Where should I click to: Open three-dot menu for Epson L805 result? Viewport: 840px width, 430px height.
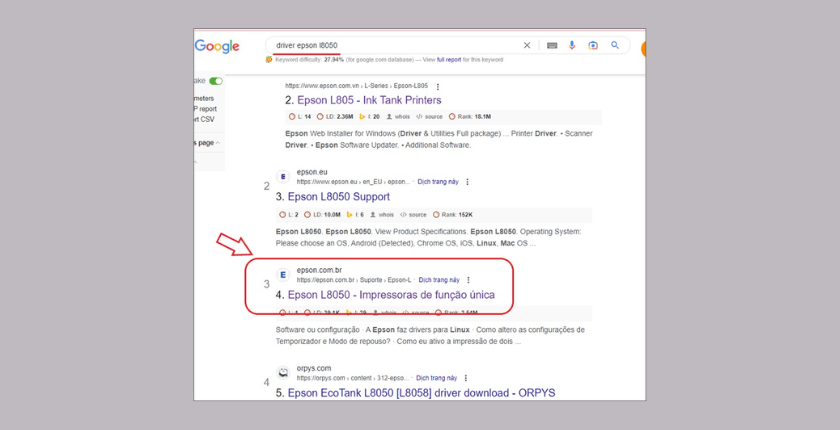coord(438,86)
